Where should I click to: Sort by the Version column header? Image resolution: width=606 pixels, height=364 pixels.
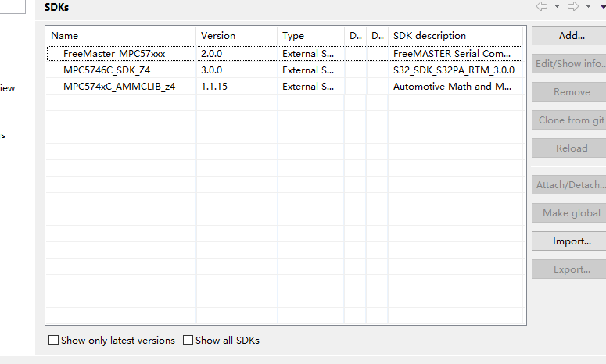pos(236,36)
